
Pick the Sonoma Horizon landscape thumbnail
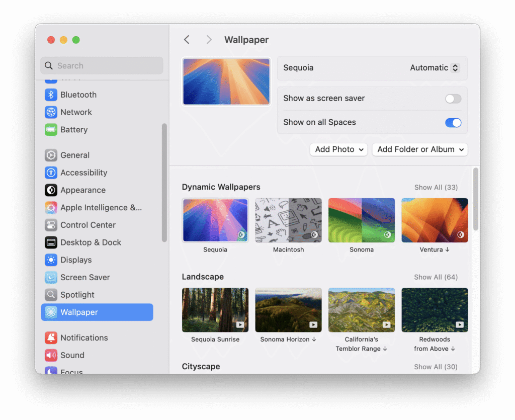[288, 310]
